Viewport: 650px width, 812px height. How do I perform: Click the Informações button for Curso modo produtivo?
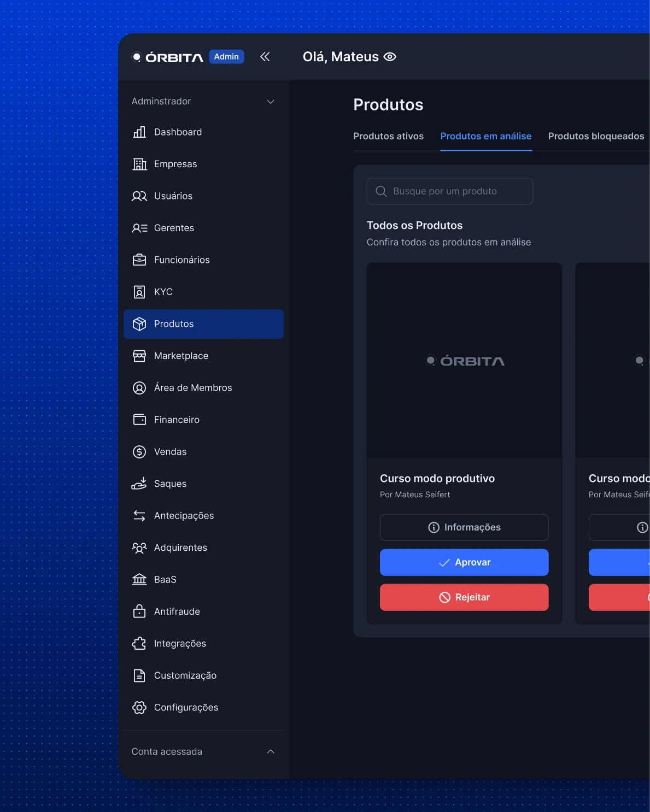tap(464, 527)
